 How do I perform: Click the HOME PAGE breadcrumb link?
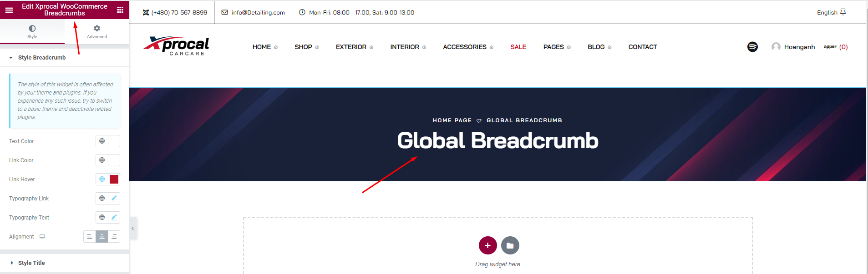452,120
